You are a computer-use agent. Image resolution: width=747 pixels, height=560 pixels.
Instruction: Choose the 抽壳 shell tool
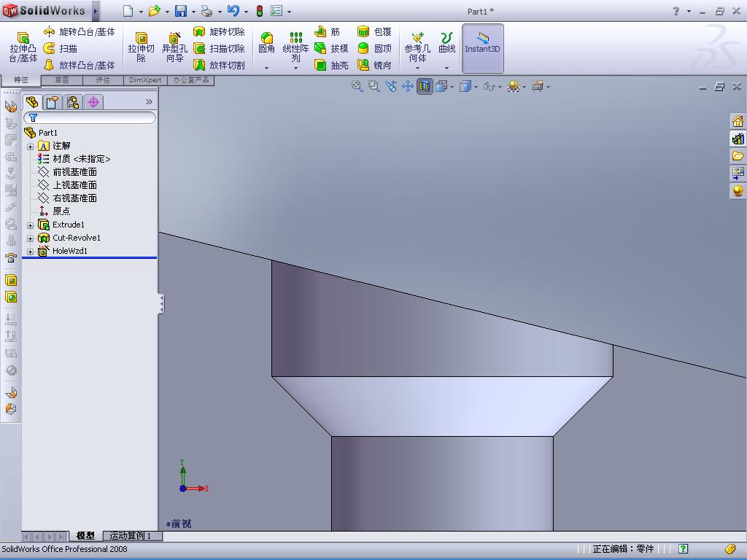pyautogui.click(x=331, y=65)
